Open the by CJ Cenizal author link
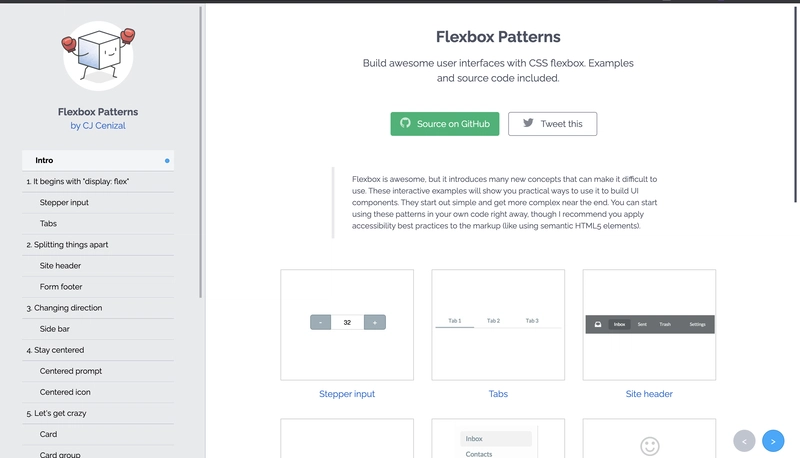The image size is (800, 458). tap(98, 125)
